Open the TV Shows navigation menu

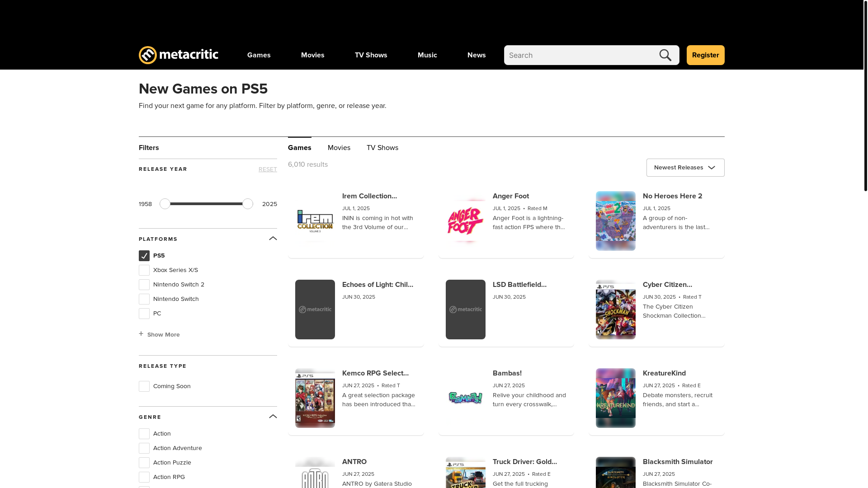[371, 55]
